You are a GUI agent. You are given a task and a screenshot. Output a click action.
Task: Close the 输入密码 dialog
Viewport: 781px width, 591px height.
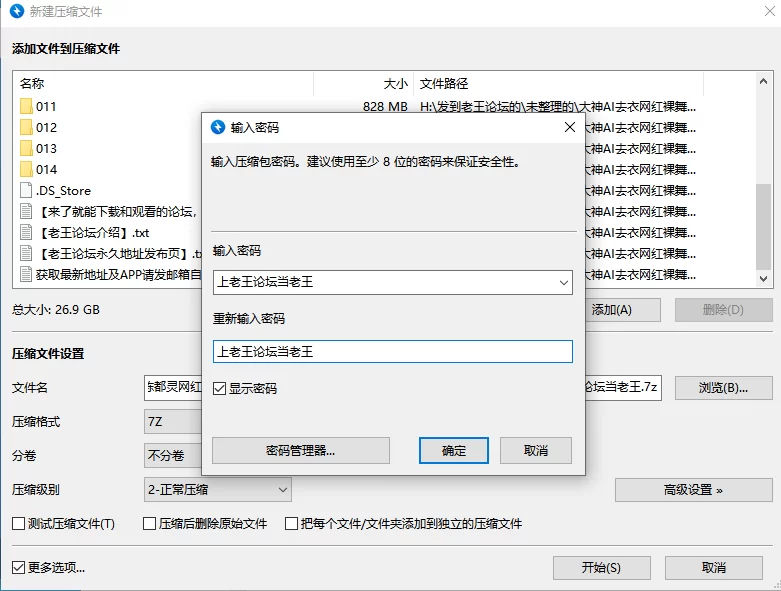(570, 127)
